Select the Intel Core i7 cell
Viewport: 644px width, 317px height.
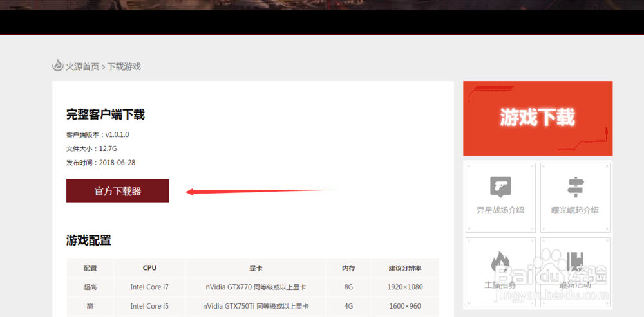(149, 287)
